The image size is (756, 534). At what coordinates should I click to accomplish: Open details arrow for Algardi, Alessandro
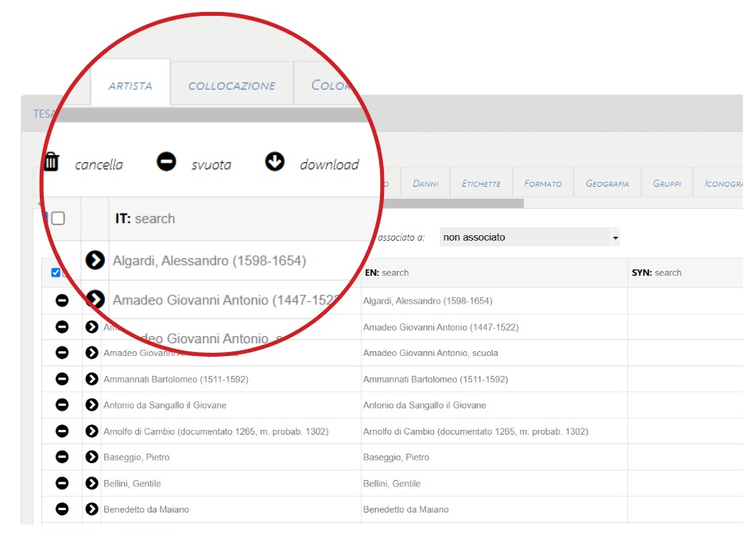click(x=95, y=260)
